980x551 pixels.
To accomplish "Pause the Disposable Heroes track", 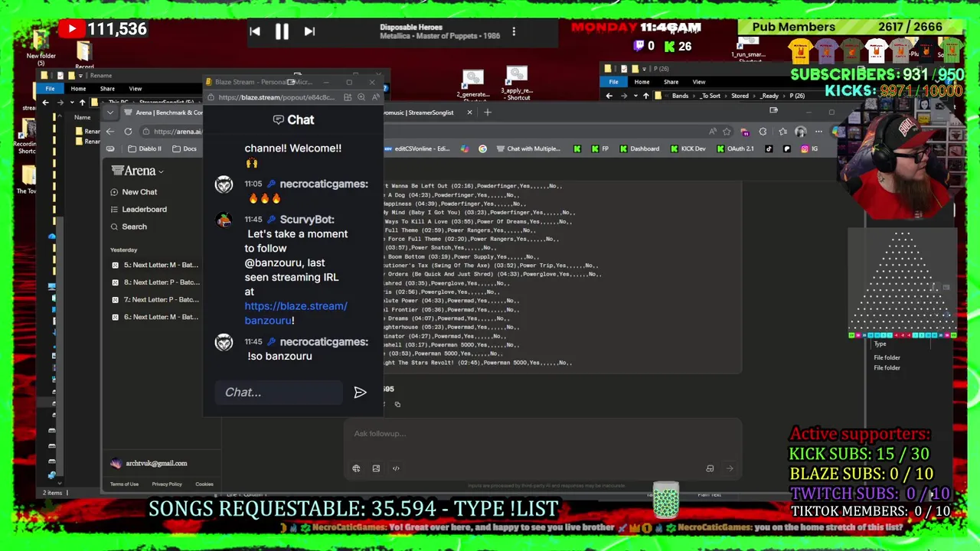I will coord(282,31).
